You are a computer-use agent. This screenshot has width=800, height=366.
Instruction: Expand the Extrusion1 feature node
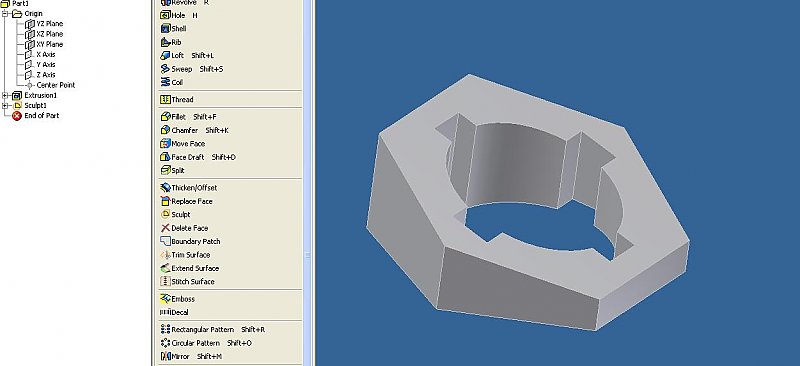coord(5,95)
